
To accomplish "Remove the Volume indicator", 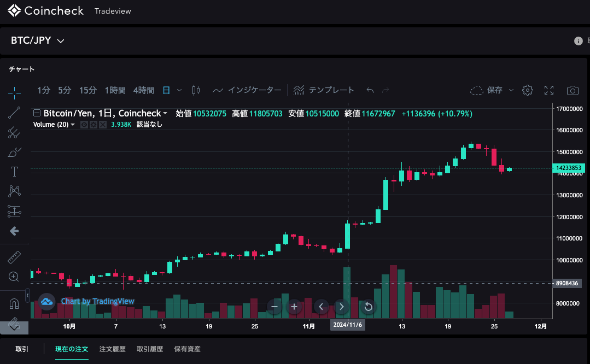I will (x=102, y=125).
